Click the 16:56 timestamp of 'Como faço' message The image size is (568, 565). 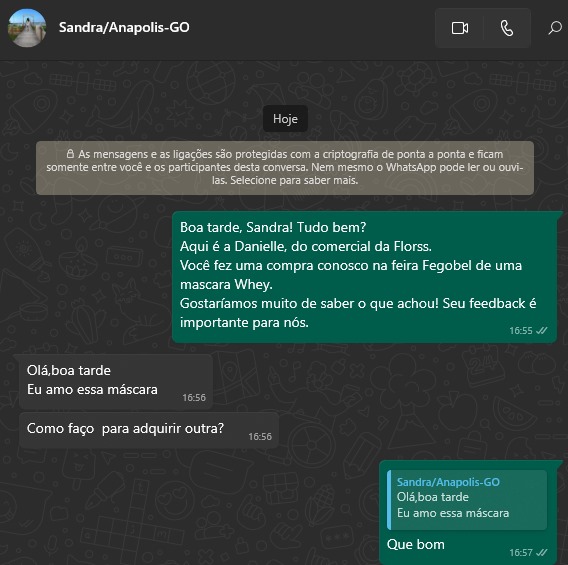coord(260,436)
